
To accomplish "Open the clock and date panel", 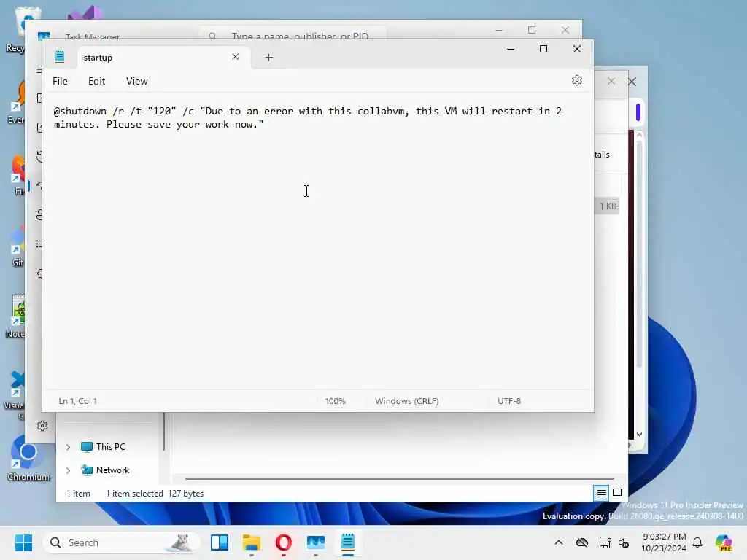I will coord(664,542).
